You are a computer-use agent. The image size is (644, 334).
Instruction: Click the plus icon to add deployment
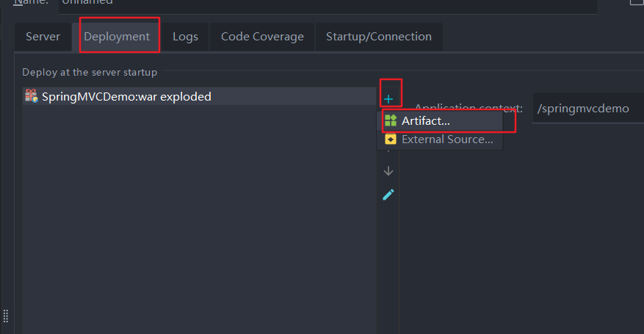click(388, 98)
